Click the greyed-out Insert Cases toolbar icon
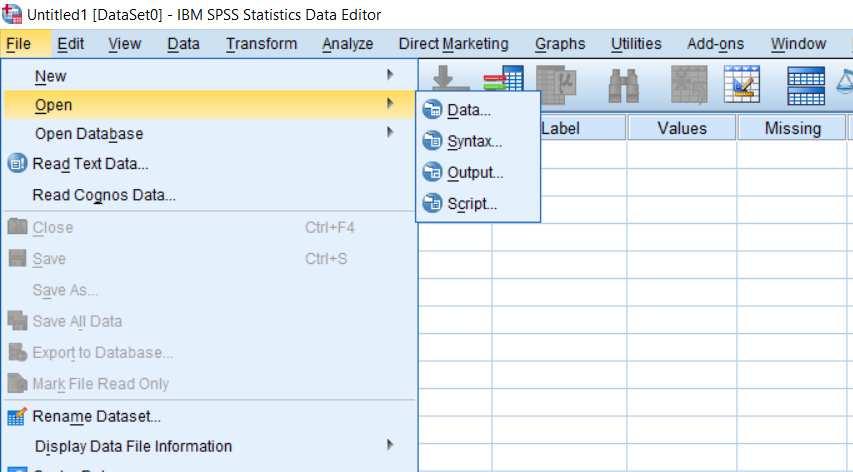Image resolution: width=853 pixels, height=472 pixels. pos(689,84)
